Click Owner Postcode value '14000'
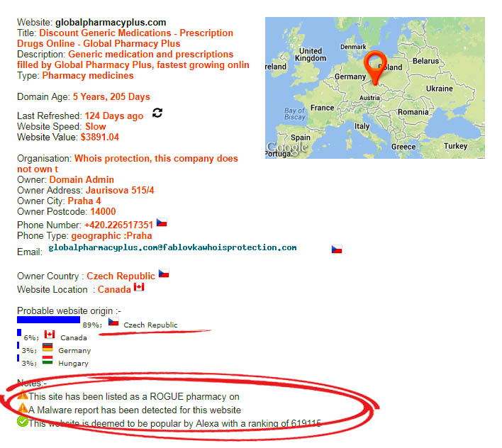The width and height of the screenshot is (502, 448). coord(103,211)
